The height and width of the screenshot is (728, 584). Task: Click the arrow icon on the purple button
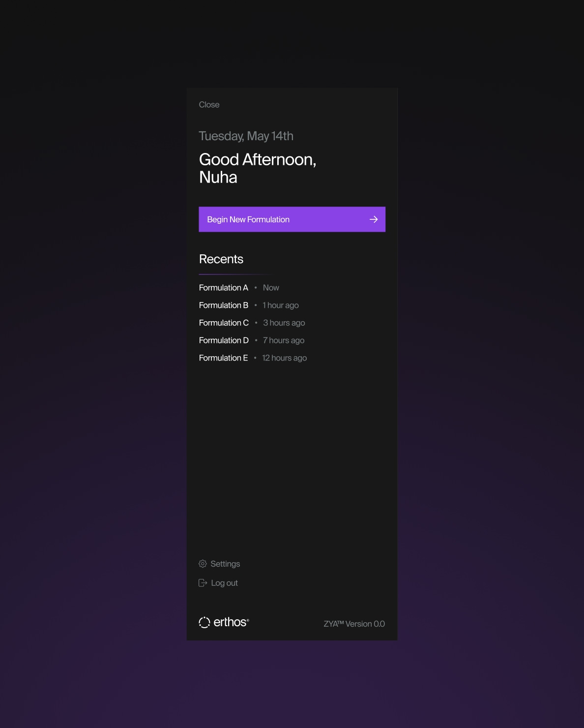pos(374,219)
